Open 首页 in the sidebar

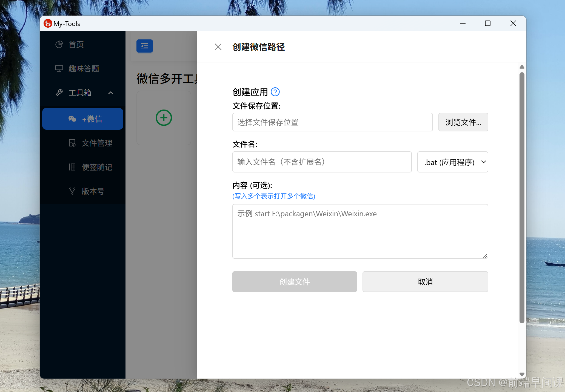click(x=83, y=44)
